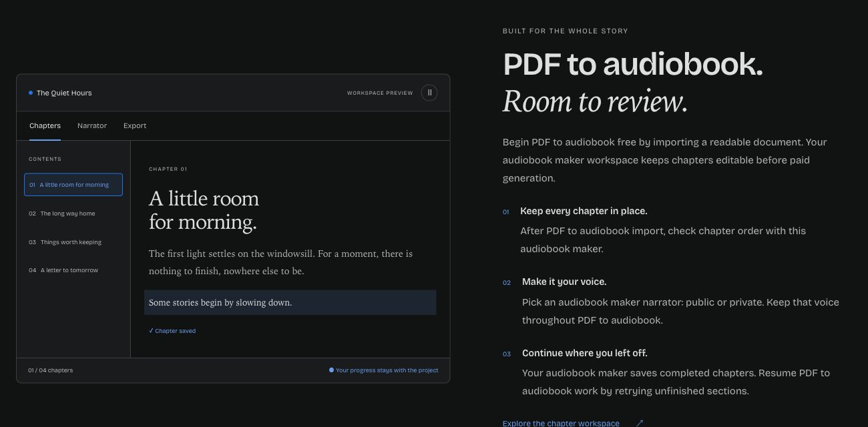This screenshot has width=868, height=427.
Task: Follow the Explore the chapter workspace link
Action: (x=561, y=423)
